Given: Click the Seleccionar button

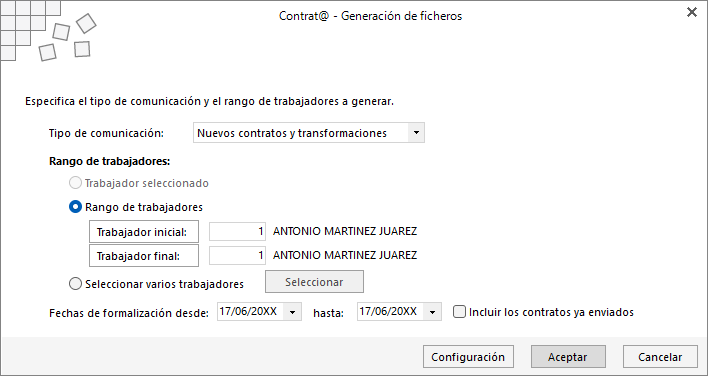Looking at the screenshot, I should [x=314, y=282].
